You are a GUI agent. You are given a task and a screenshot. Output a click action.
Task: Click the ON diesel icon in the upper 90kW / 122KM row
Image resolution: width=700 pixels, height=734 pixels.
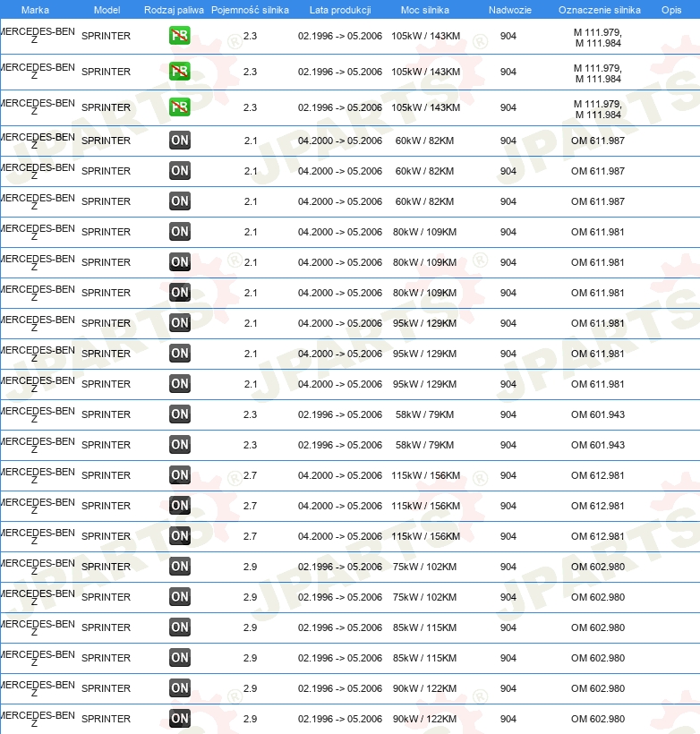180,687
